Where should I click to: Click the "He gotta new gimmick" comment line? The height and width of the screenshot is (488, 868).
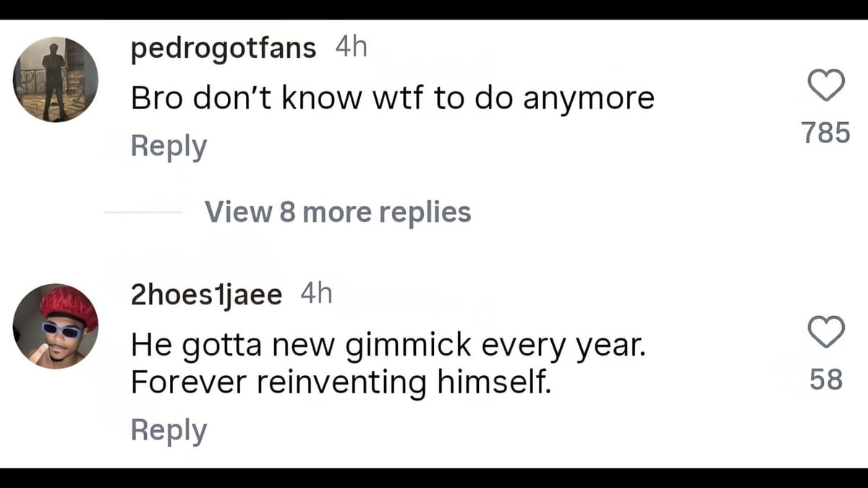pyautogui.click(x=387, y=346)
